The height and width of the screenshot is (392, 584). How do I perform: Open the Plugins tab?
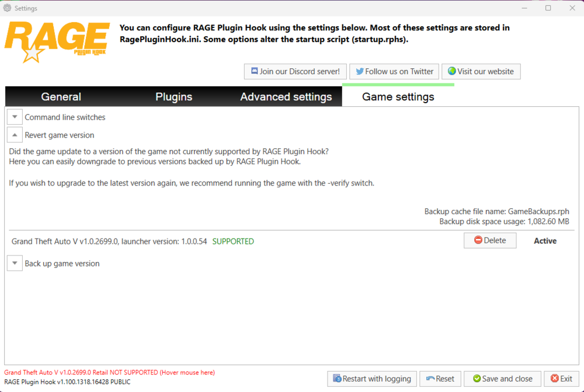pyautogui.click(x=173, y=97)
